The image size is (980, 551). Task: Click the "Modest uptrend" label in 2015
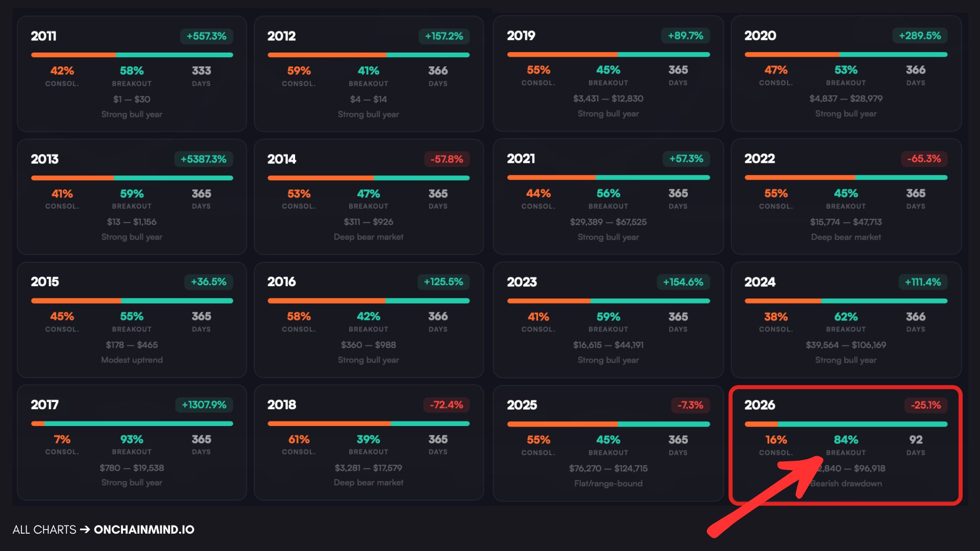(132, 360)
